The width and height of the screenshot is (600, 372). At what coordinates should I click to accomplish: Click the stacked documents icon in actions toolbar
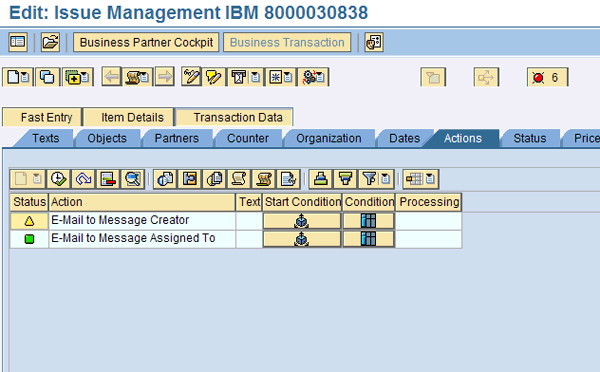click(215, 179)
